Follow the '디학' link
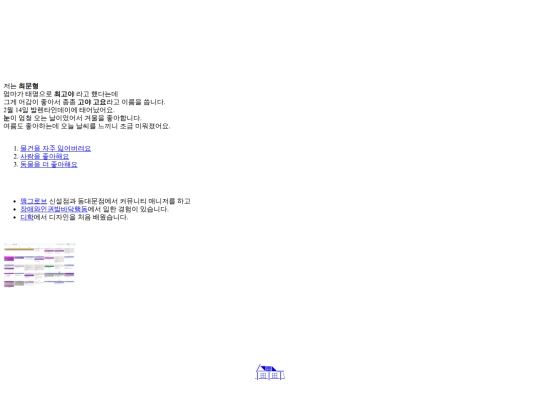 (27, 217)
